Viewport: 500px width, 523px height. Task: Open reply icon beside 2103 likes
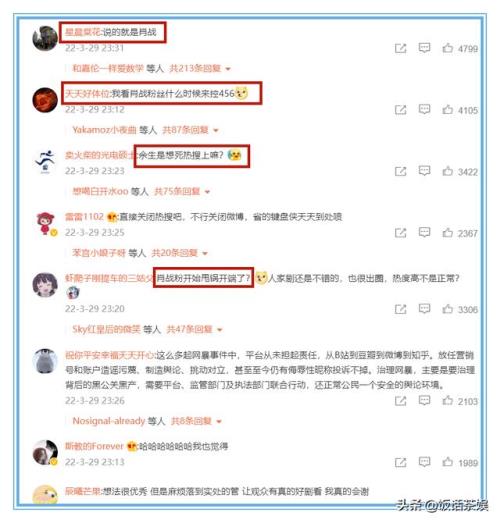click(x=424, y=401)
